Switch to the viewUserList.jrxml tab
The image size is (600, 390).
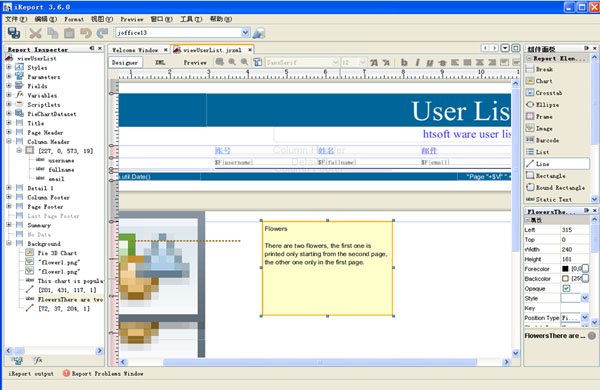click(212, 50)
